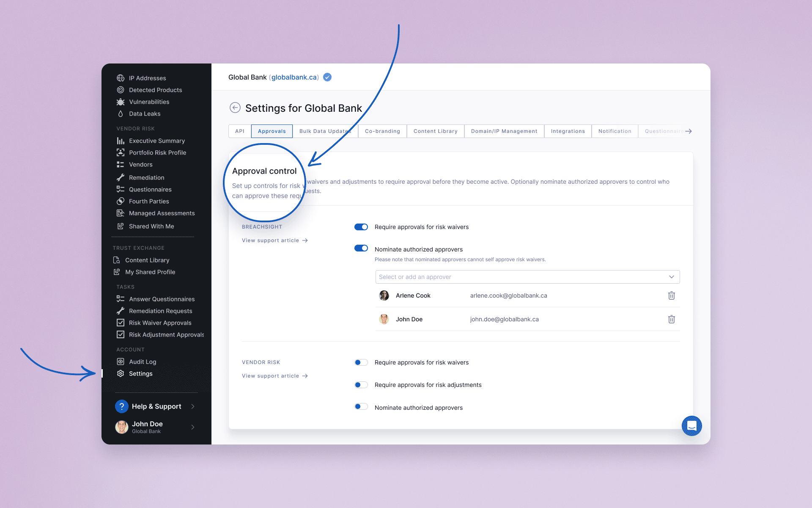
Task: Open Remediation wrench icon under Vendor Risk
Action: pos(121,177)
